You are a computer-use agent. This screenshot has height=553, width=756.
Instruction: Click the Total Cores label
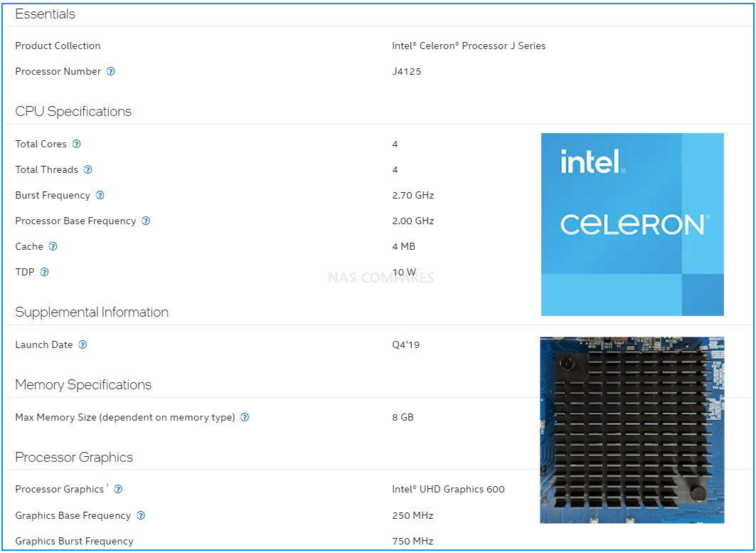(41, 144)
